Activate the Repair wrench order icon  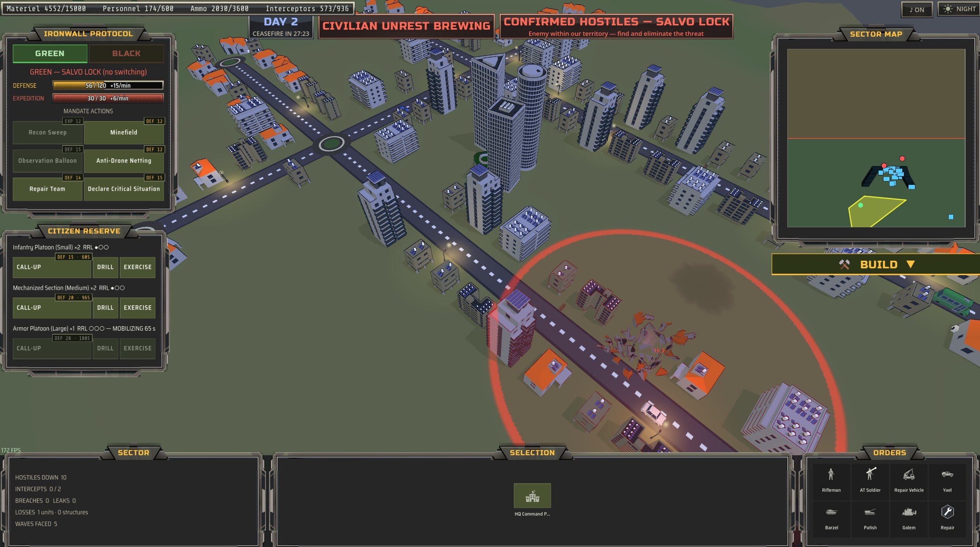pyautogui.click(x=947, y=518)
